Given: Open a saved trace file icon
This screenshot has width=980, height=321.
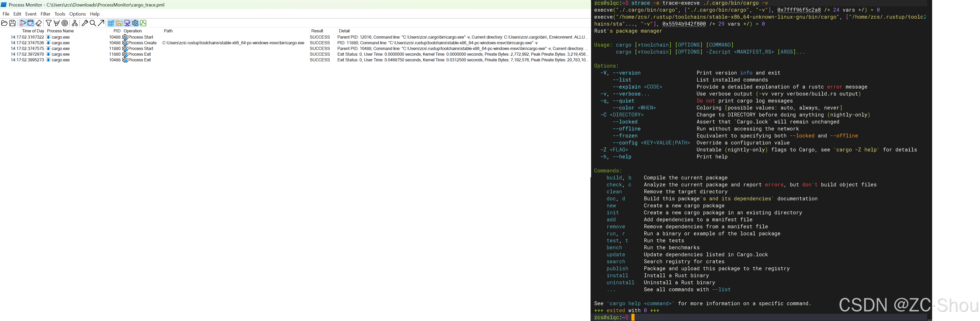Looking at the screenshot, I should tap(4, 23).
